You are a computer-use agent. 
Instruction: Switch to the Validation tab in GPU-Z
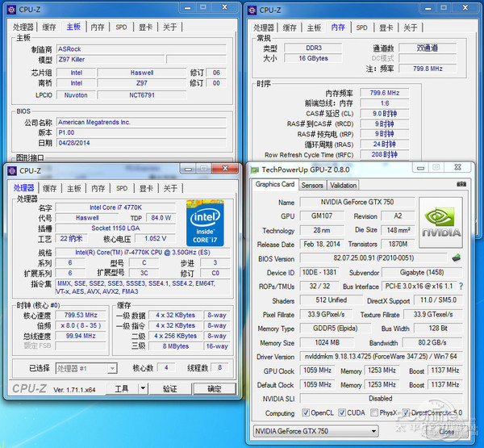point(343,186)
